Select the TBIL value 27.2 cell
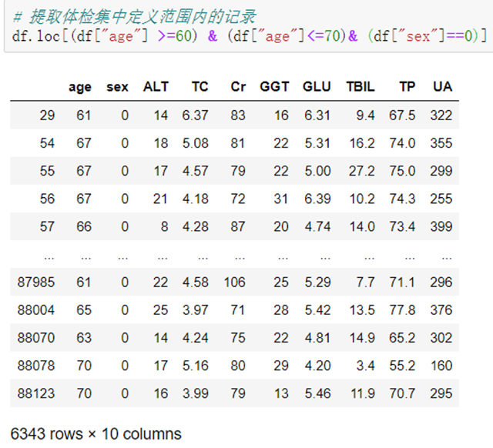Image resolution: width=493 pixels, height=448 pixels. [x=361, y=171]
